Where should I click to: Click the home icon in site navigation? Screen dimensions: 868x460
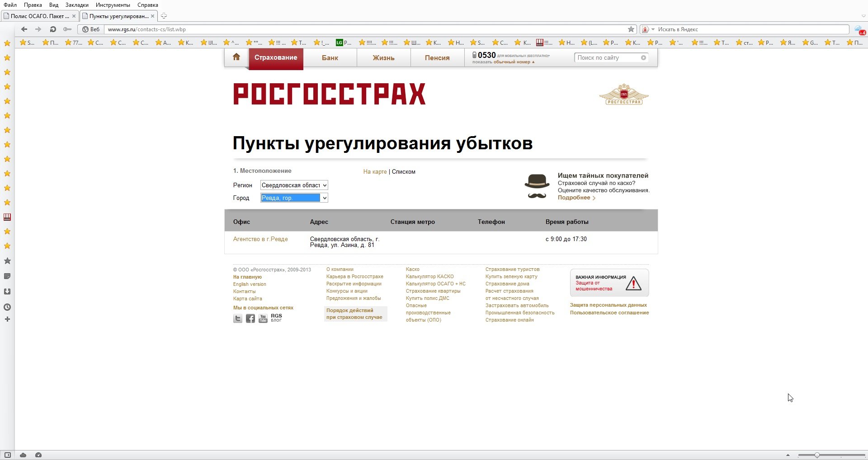tap(236, 57)
